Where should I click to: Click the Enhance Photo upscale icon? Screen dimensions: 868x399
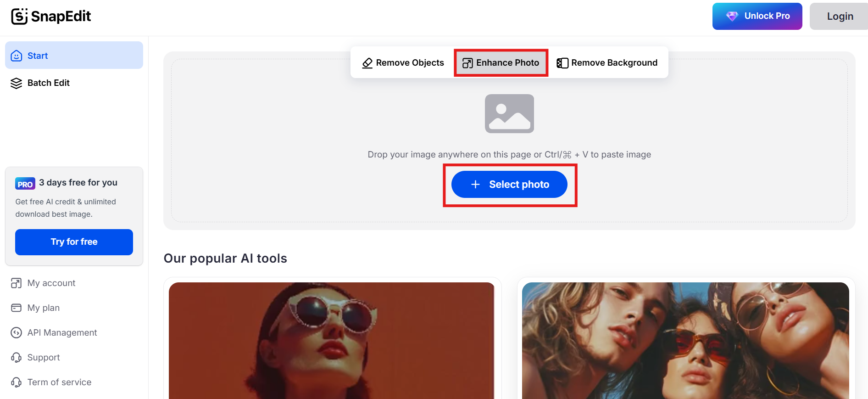click(x=468, y=63)
